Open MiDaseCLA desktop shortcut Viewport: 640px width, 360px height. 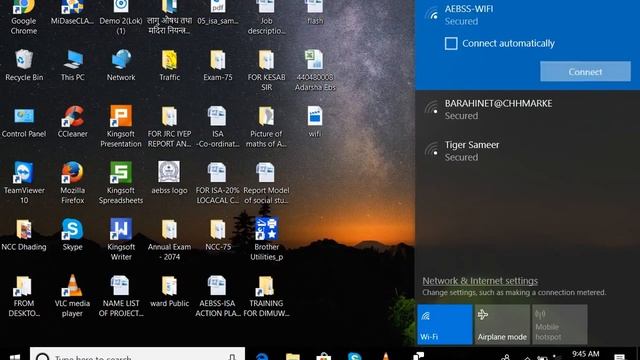click(x=73, y=13)
